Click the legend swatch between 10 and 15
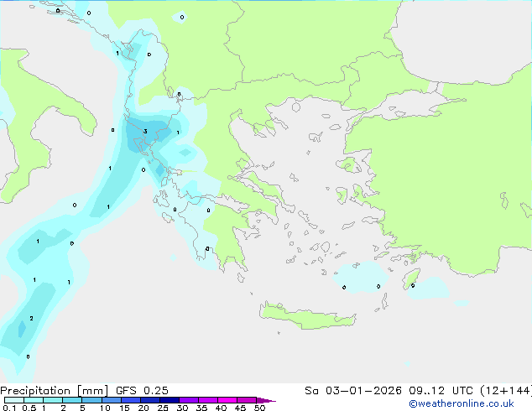The width and height of the screenshot is (532, 411). click(112, 400)
